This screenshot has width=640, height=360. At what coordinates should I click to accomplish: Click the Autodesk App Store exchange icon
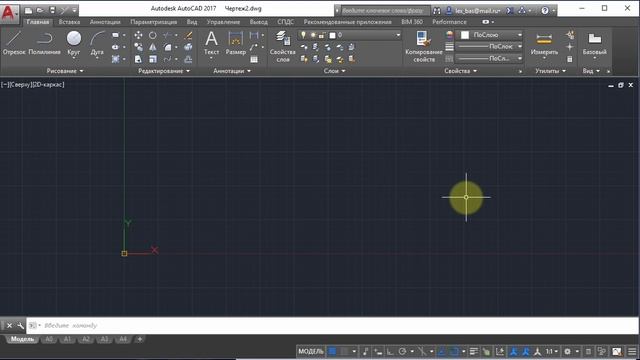pyautogui.click(x=509, y=11)
